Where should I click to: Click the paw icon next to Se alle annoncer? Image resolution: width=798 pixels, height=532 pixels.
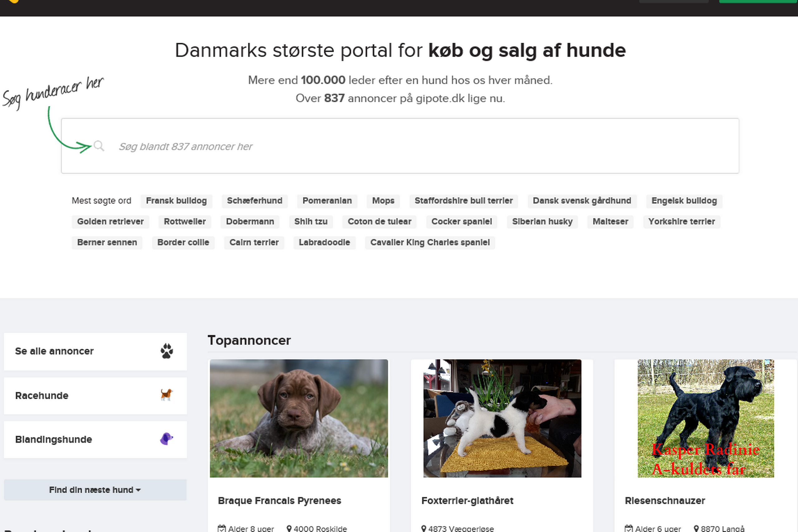pyautogui.click(x=168, y=351)
